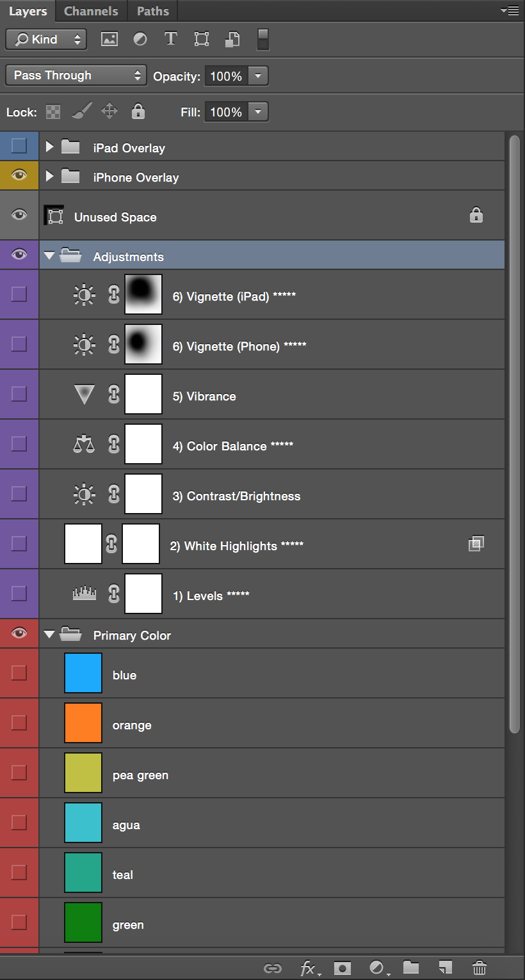Viewport: 525px width, 980px height.
Task: Click the Vignette (iPad) layer mask thumbnail
Action: 143,294
